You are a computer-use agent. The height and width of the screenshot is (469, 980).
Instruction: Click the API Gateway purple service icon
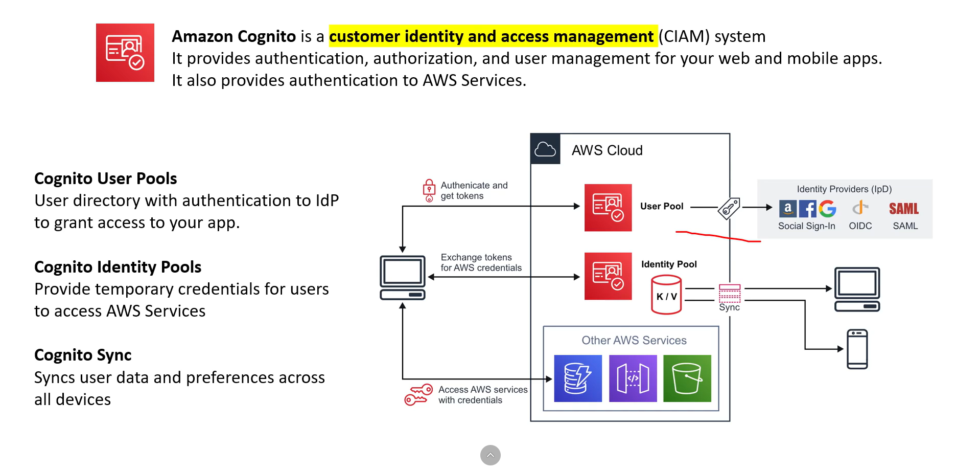633,378
